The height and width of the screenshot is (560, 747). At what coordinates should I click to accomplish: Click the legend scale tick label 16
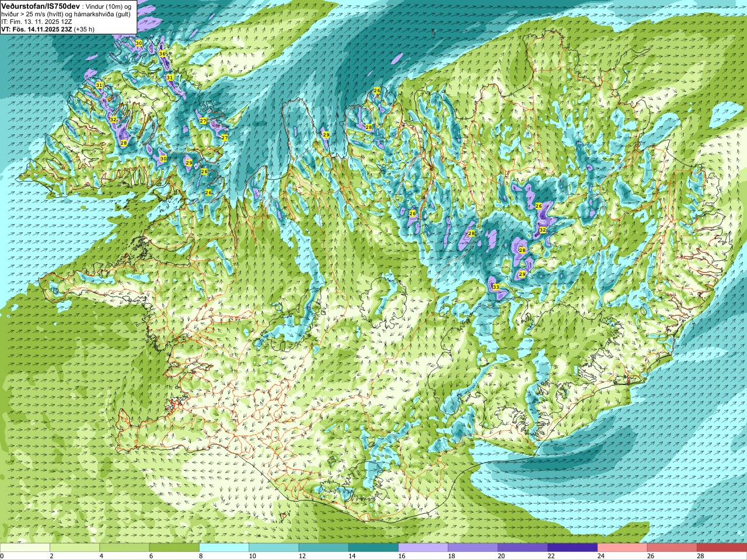402,556
